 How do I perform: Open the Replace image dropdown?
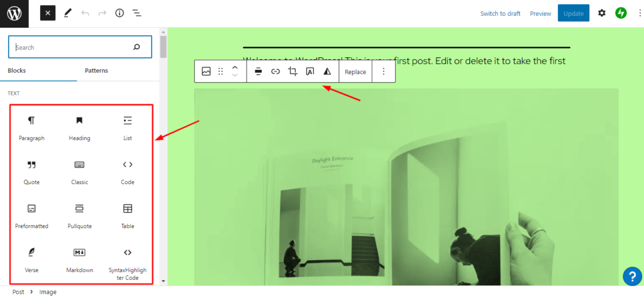[355, 72]
